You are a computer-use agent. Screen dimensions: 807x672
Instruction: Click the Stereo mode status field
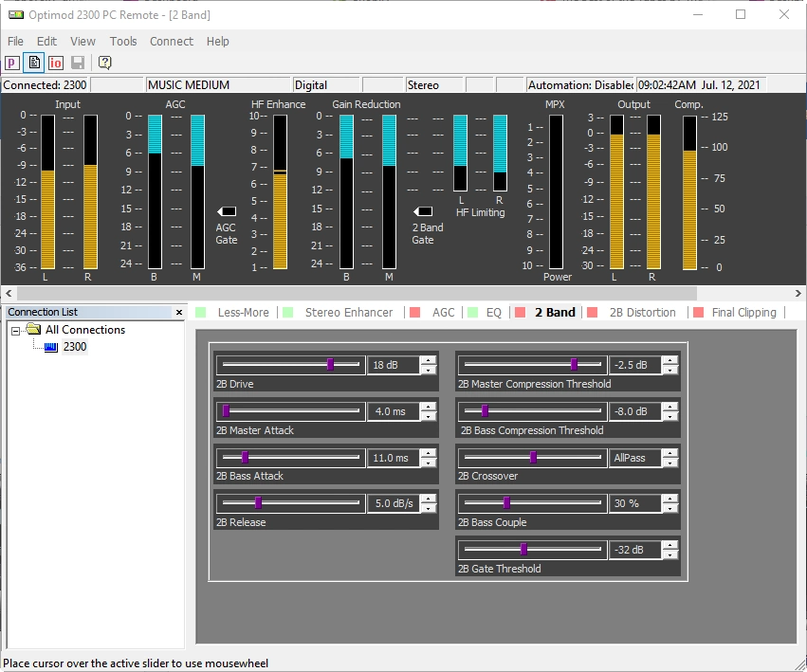(434, 85)
